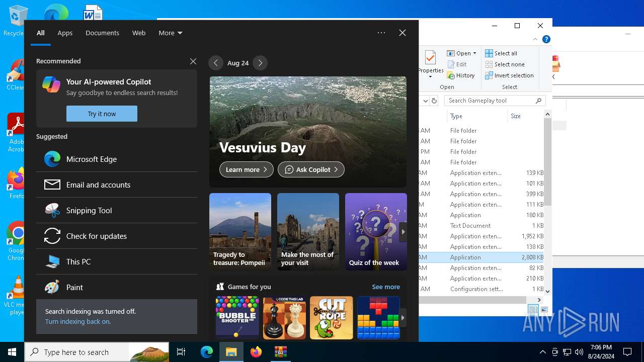
Task: Open Tragedy to treasure: Pompeii card
Action: 240,232
